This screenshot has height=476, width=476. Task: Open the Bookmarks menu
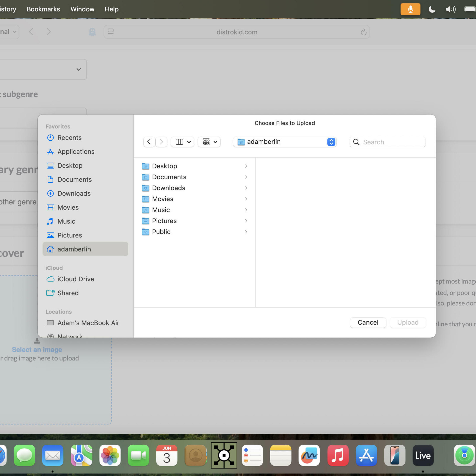coord(43,9)
